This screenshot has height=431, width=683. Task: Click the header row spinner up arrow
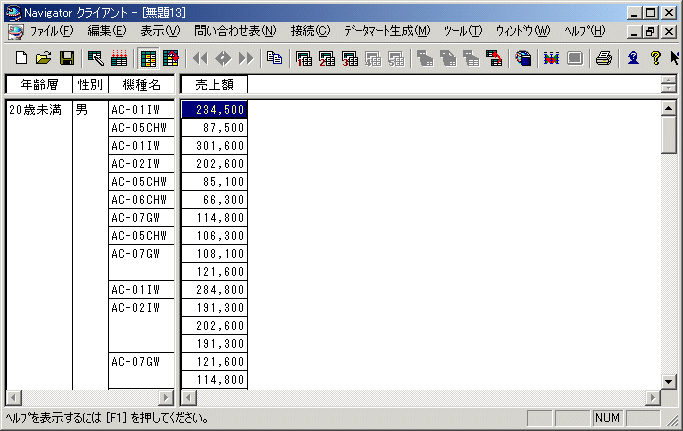pos(669,80)
